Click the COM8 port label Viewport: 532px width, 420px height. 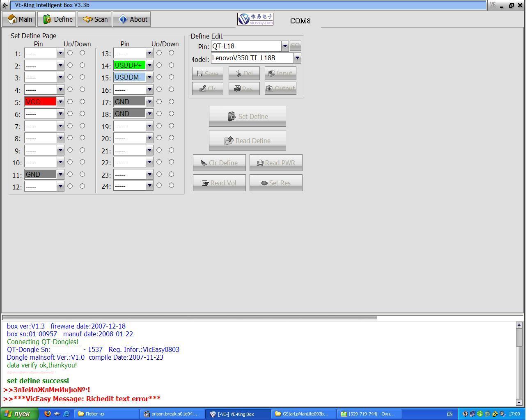[300, 21]
